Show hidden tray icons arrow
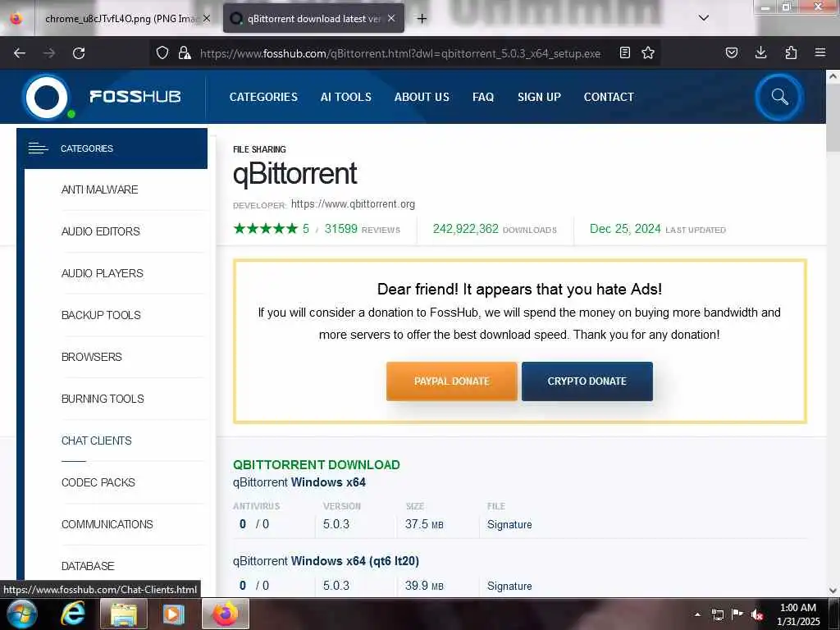The width and height of the screenshot is (840, 630). pyautogui.click(x=697, y=614)
